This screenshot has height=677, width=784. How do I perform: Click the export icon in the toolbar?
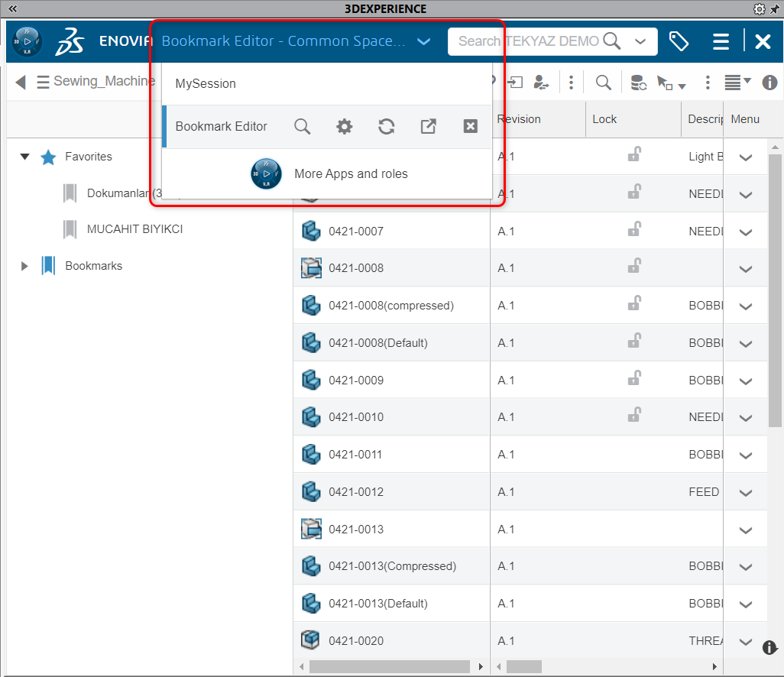coord(515,82)
